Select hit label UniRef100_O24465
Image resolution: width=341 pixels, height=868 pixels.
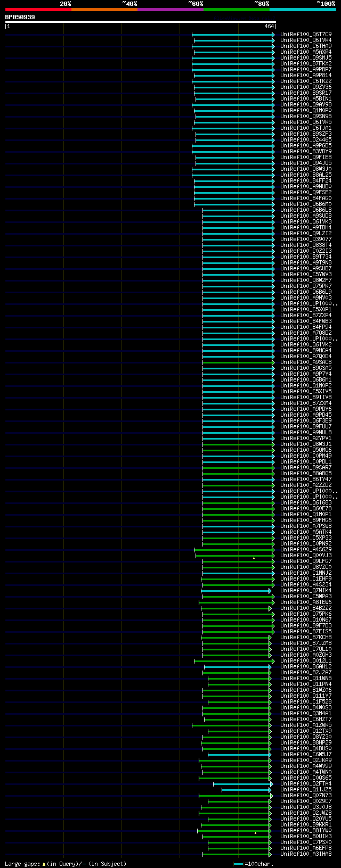306,139
